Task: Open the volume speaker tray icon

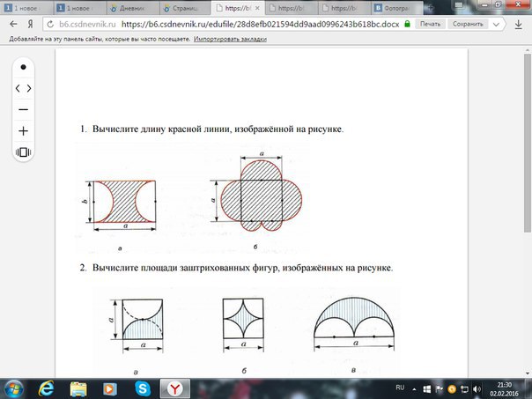Action: 477,389
